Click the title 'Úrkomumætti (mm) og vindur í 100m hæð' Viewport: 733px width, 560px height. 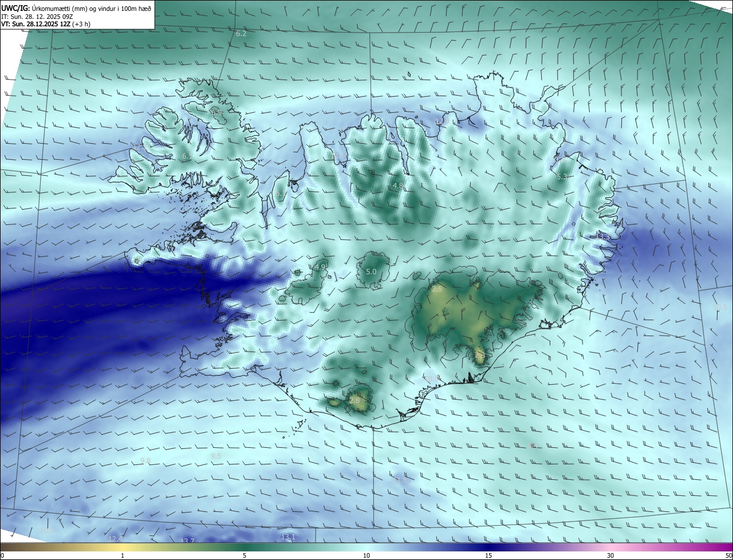coord(91,8)
